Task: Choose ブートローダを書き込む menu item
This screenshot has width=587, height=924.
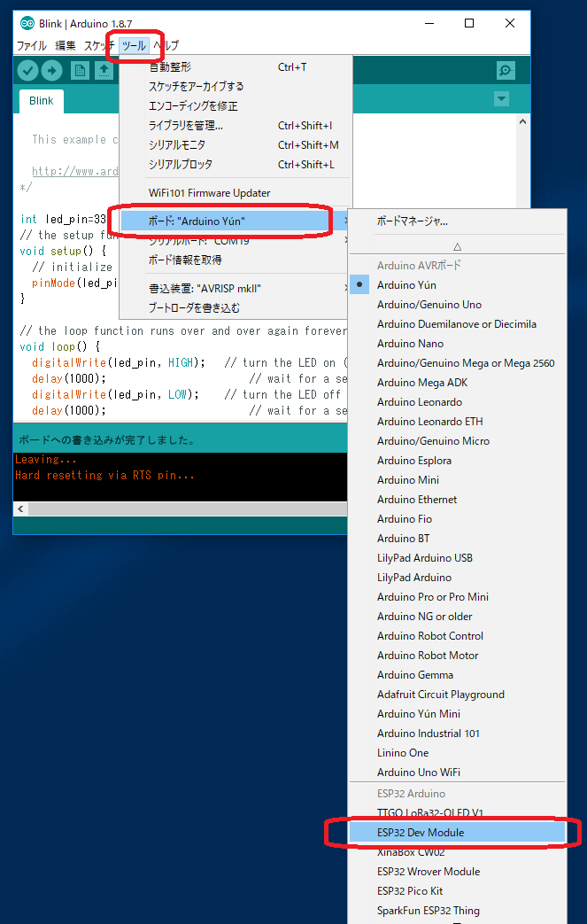Action: point(236,308)
